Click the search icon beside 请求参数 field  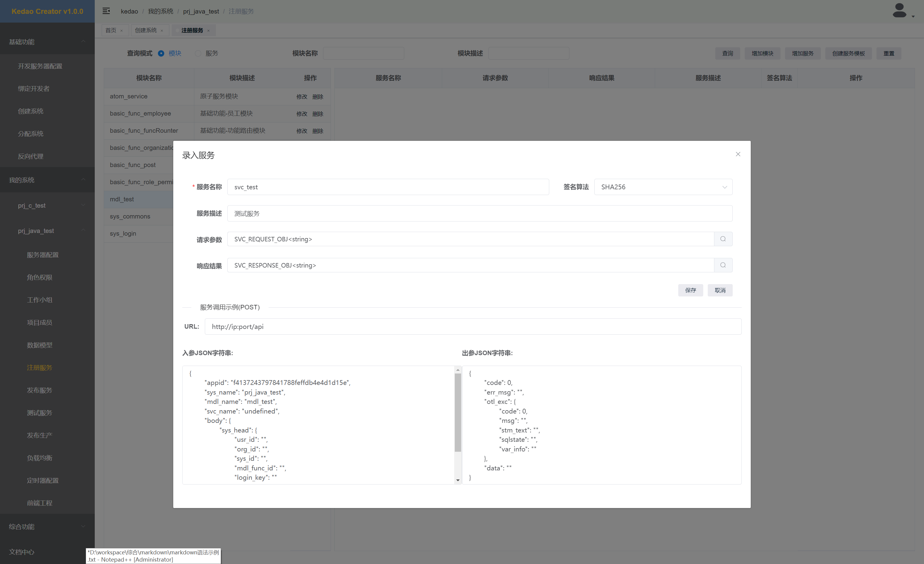click(x=722, y=239)
